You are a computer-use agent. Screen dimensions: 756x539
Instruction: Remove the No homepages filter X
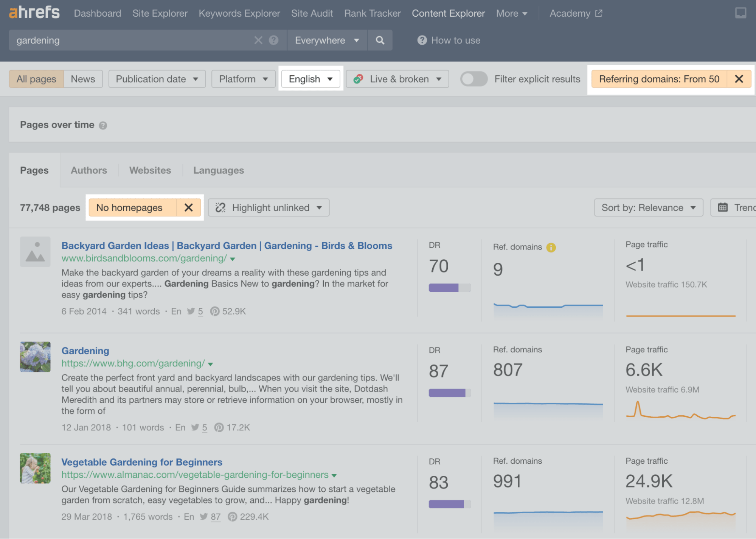pos(188,207)
